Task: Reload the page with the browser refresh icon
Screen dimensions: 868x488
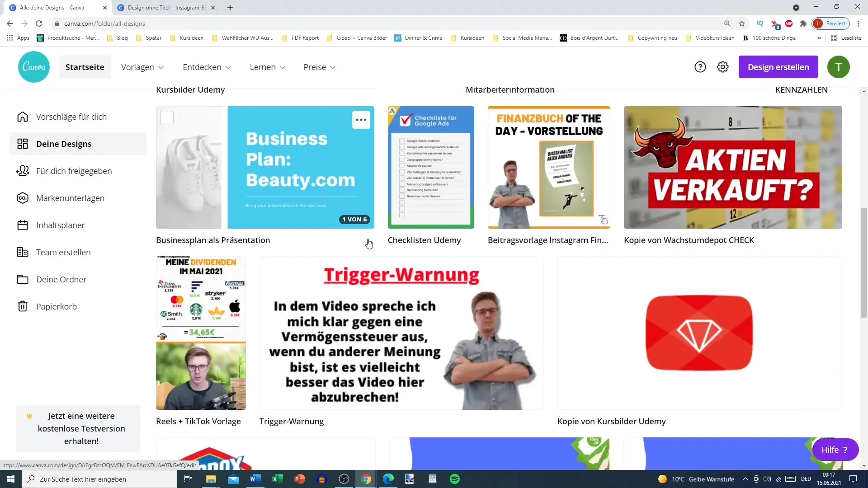Action: click(x=39, y=23)
